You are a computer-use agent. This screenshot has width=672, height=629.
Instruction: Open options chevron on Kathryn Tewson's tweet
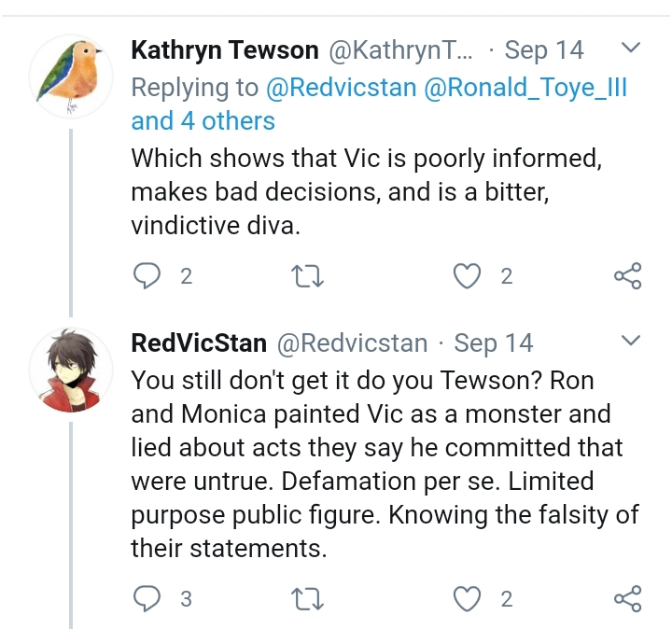click(630, 47)
